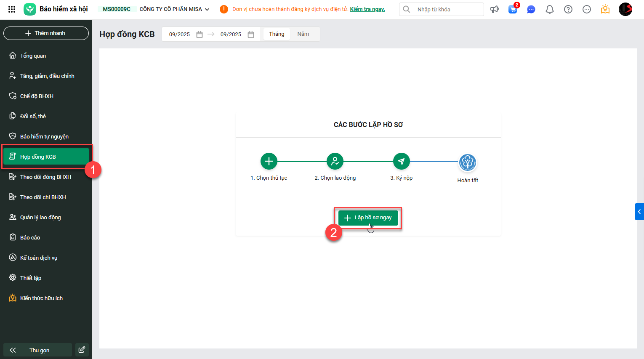This screenshot has height=359, width=644.
Task: Expand the blue right-side panel arrow
Action: point(639,212)
